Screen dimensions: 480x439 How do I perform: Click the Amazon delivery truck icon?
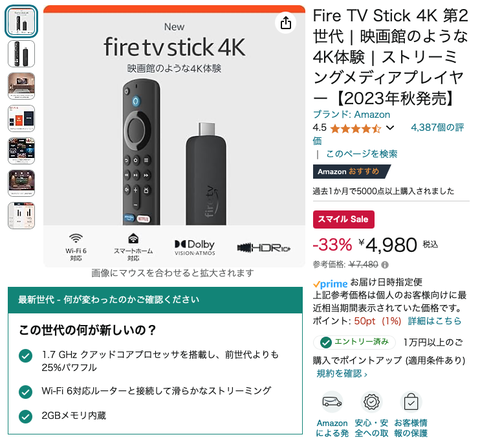[332, 402]
